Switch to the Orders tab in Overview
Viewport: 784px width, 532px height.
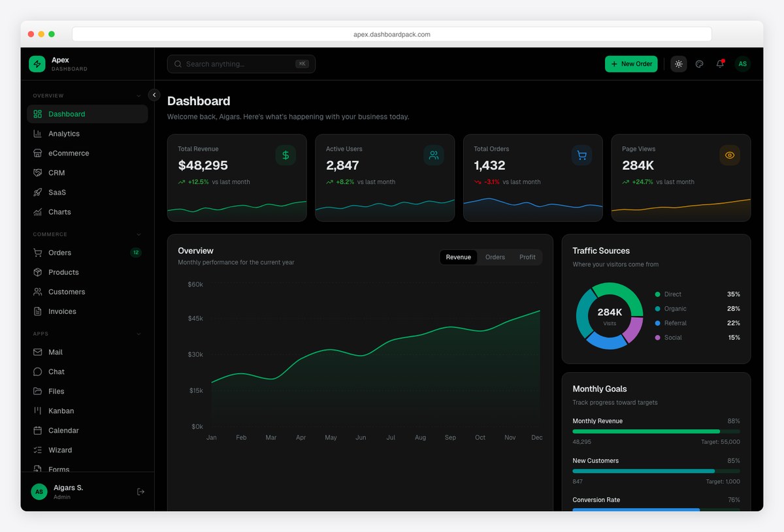pyautogui.click(x=495, y=257)
